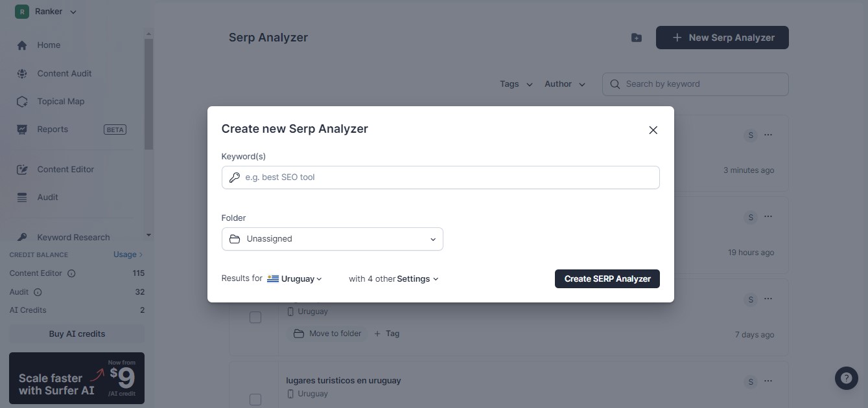Click the Content Editor credit info icon
Viewport: 868px width, 408px height.
[71, 273]
